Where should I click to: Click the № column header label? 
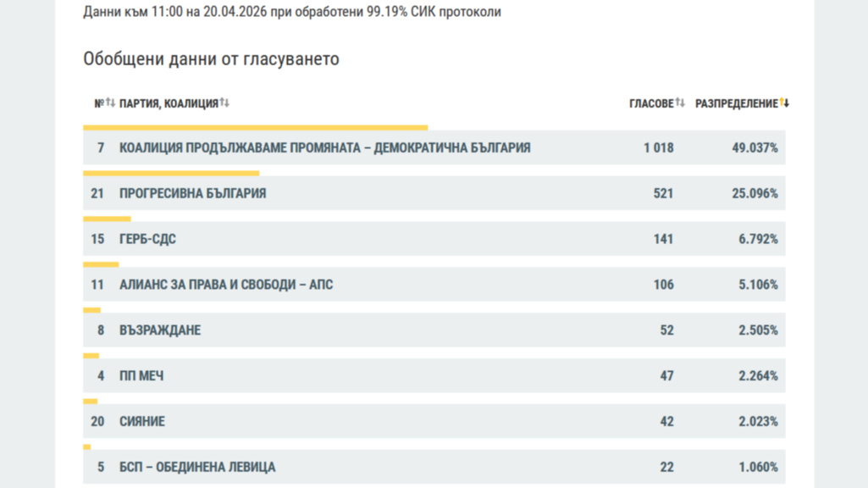pos(98,103)
